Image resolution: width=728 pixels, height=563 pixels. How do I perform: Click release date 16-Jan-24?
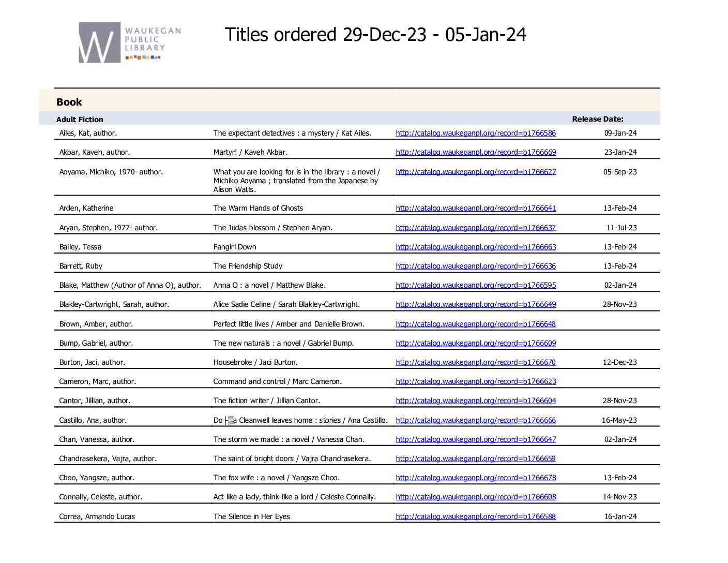(x=620, y=516)
